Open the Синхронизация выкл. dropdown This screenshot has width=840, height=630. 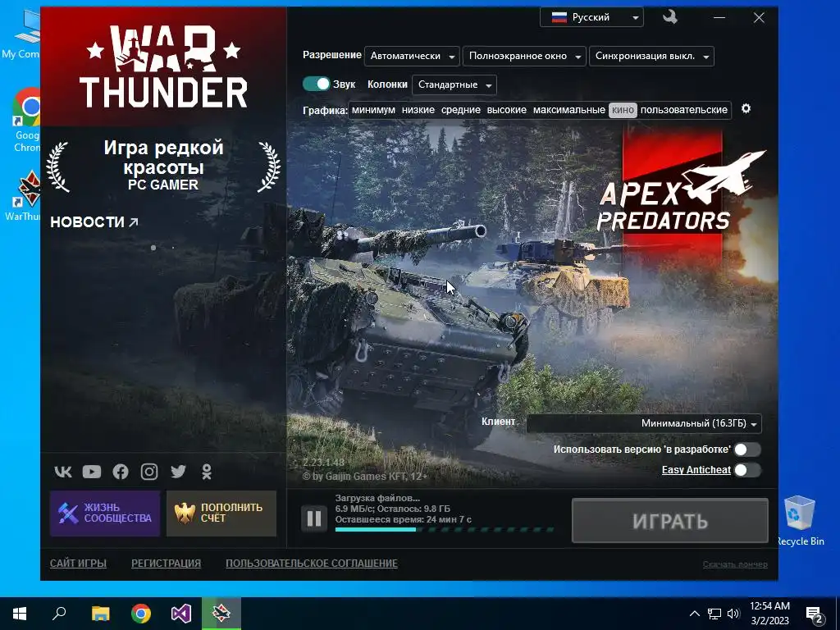coord(651,56)
